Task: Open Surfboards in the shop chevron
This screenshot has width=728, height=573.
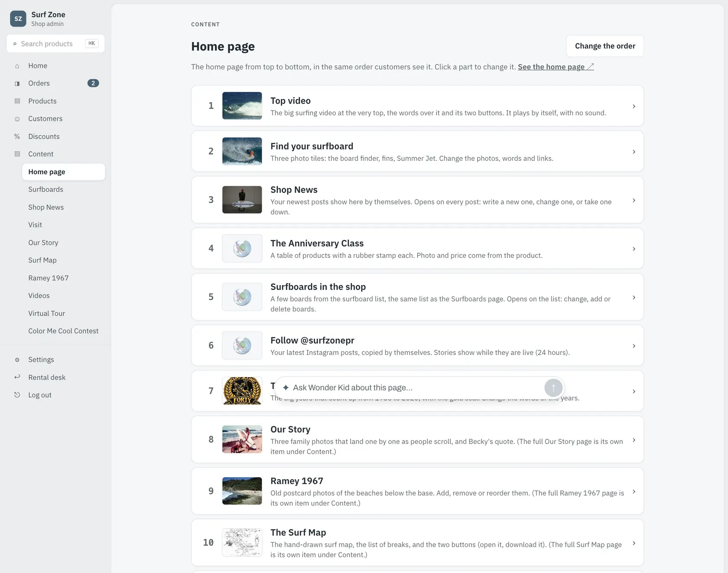Action: tap(634, 297)
